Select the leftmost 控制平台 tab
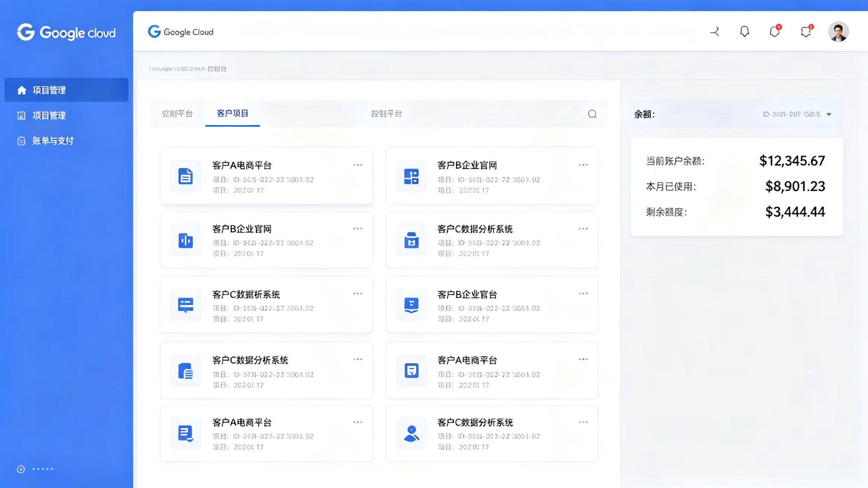 coord(177,114)
